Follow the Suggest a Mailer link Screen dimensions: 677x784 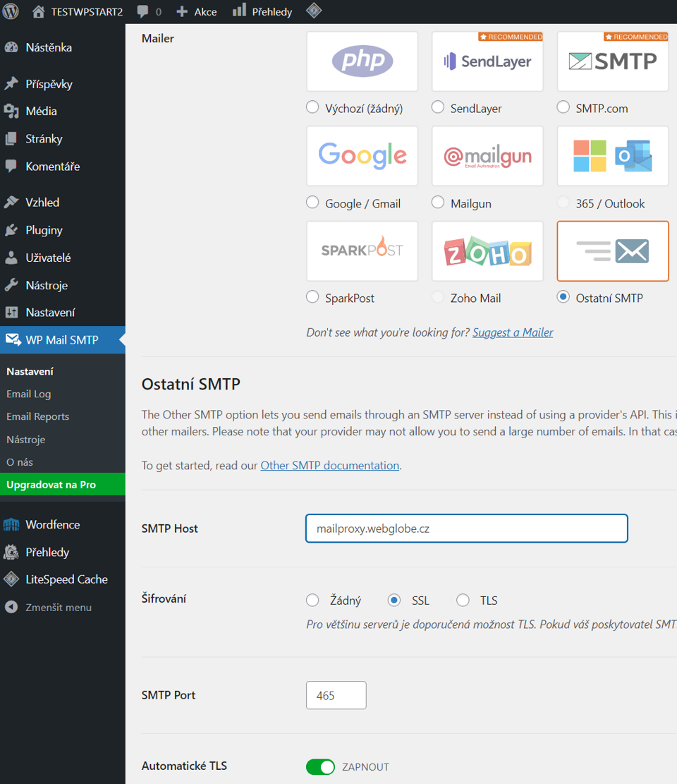513,332
